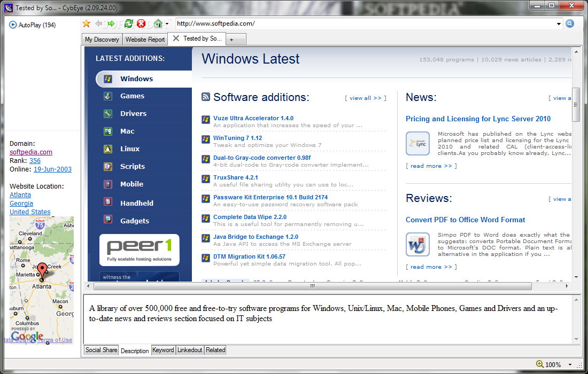Click into the URL address field
This screenshot has width=588, height=374.
366,24
